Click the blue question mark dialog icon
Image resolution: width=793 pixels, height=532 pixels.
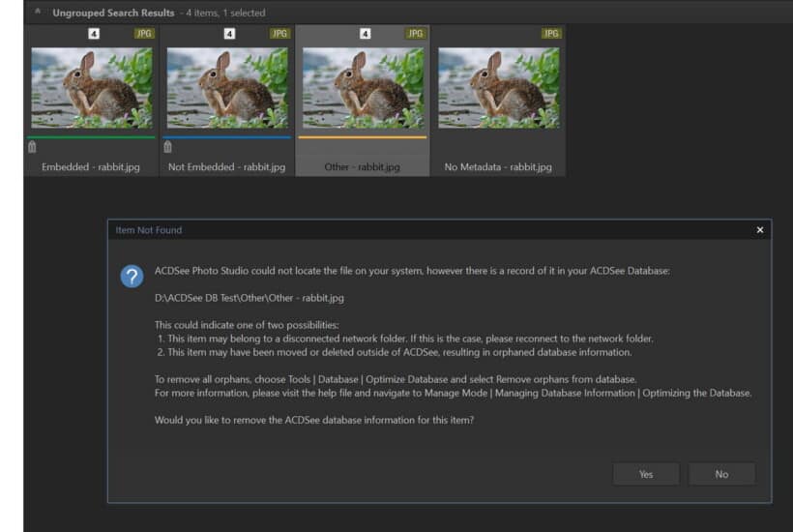pos(132,277)
